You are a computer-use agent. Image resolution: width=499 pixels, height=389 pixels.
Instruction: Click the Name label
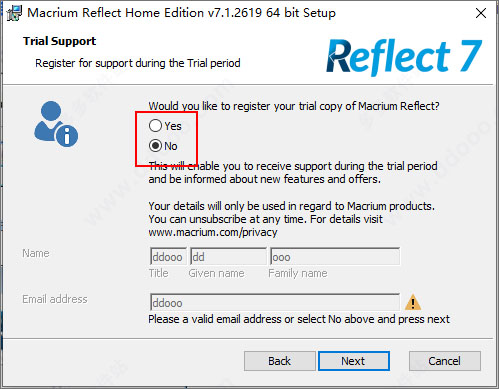tap(36, 253)
